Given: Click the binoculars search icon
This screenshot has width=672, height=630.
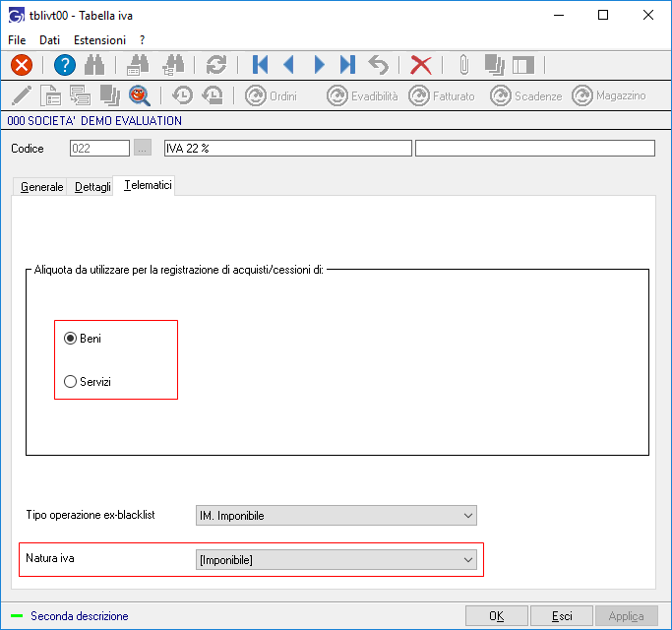Looking at the screenshot, I should (x=94, y=65).
